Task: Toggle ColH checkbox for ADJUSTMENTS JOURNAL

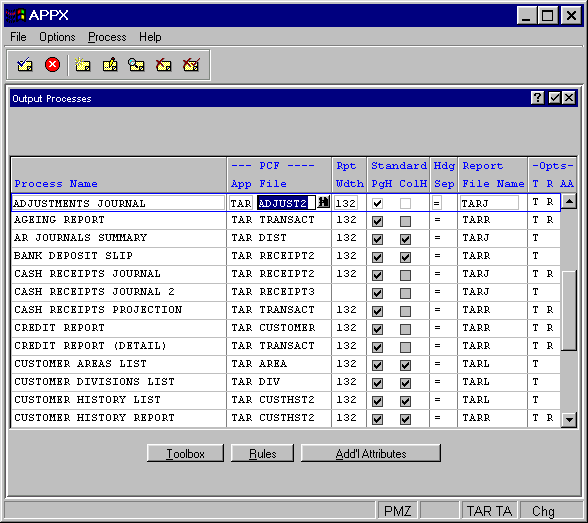Action: click(405, 203)
